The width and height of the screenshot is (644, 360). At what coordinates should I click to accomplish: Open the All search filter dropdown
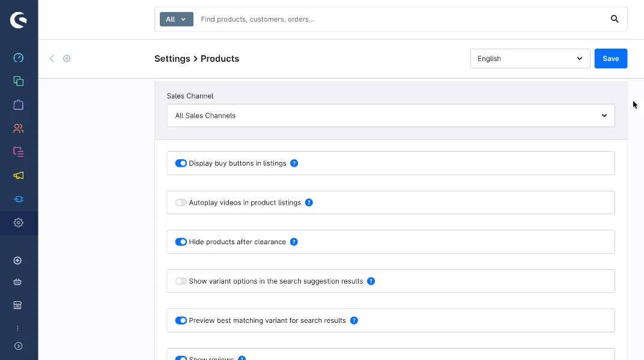[x=177, y=19]
